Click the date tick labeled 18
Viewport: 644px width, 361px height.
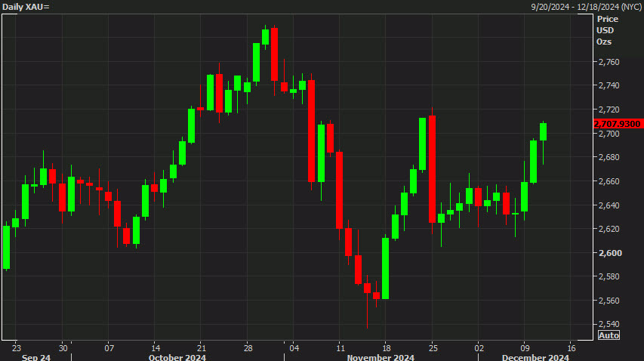click(x=386, y=348)
